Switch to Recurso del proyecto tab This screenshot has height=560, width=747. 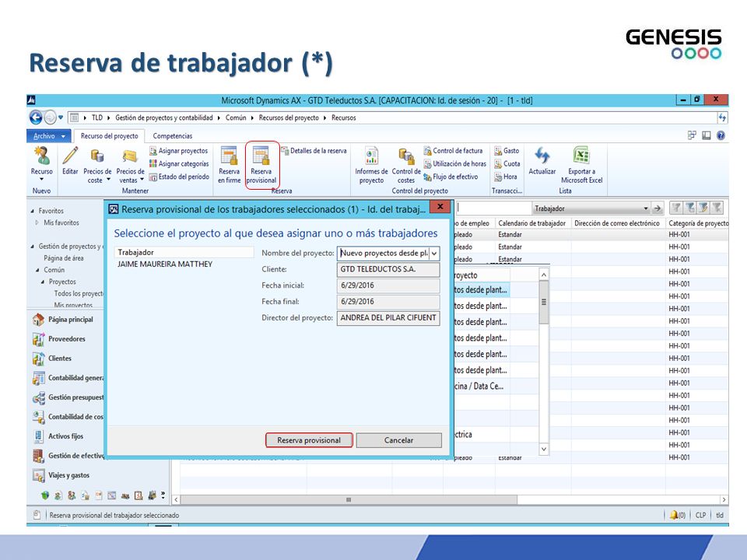point(110,135)
